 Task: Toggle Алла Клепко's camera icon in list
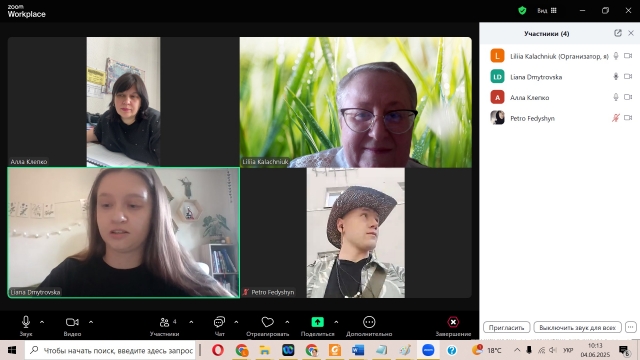coord(628,97)
